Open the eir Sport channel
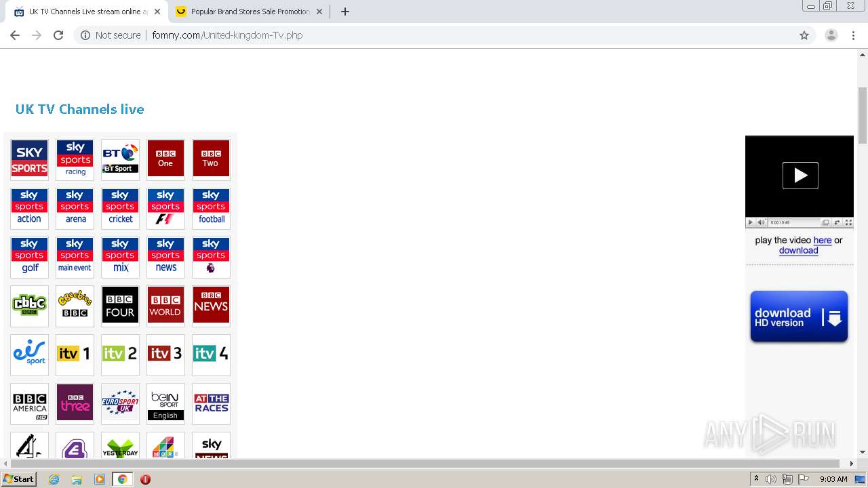 (x=29, y=354)
